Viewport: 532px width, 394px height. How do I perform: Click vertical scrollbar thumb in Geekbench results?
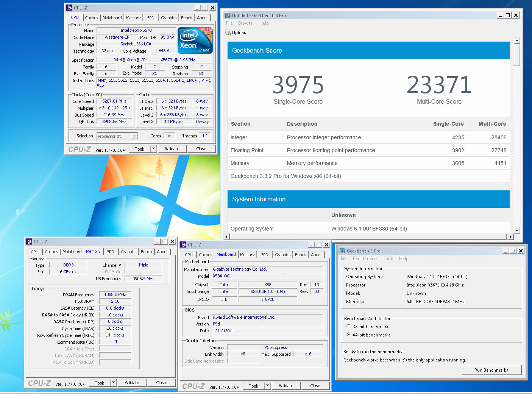(x=517, y=55)
